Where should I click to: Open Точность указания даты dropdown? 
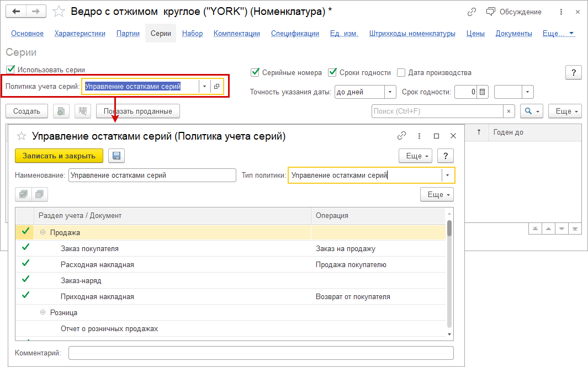tap(390, 92)
